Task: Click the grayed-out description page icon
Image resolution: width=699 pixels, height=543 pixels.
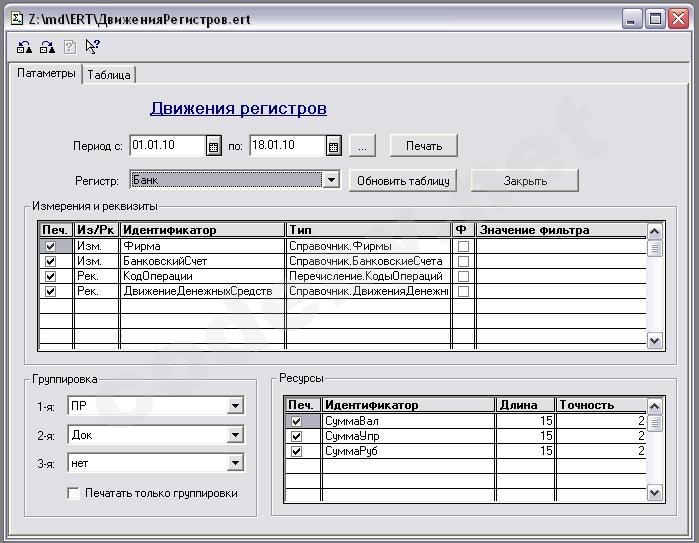Action: tap(69, 46)
